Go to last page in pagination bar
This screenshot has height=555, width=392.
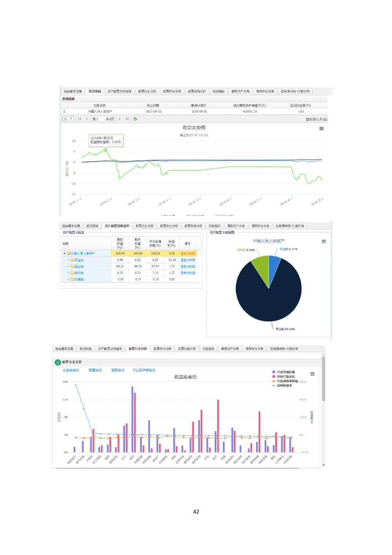coord(127,119)
